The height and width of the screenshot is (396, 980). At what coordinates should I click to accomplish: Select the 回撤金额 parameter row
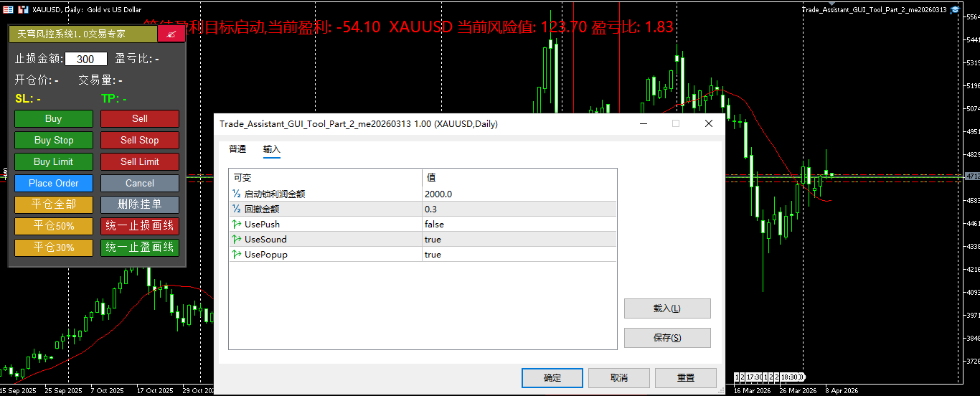[423, 209]
